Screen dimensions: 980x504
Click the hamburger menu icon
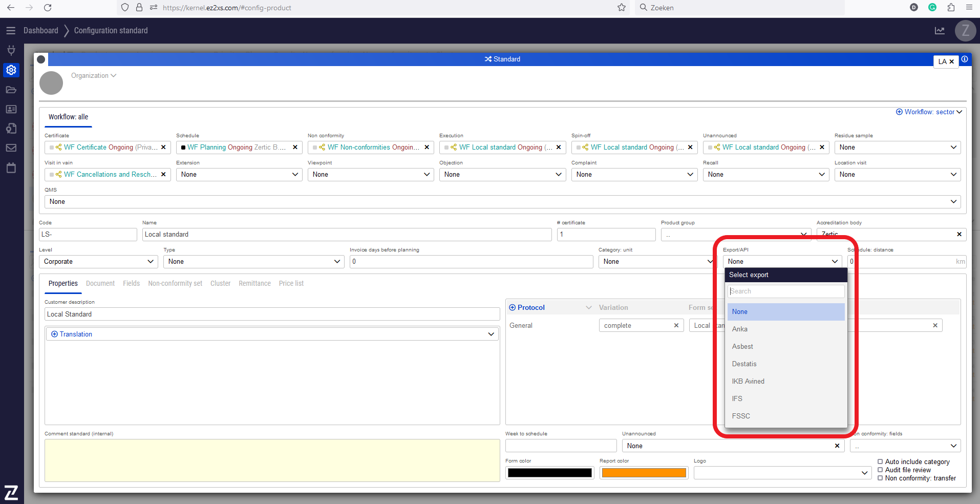point(11,31)
